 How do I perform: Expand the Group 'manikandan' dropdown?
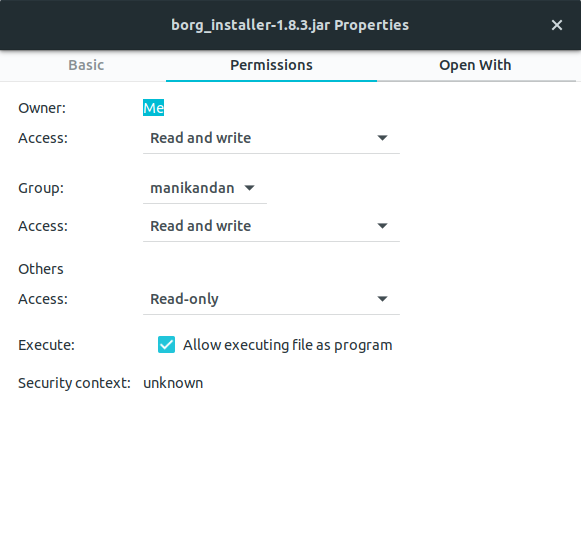click(205, 189)
